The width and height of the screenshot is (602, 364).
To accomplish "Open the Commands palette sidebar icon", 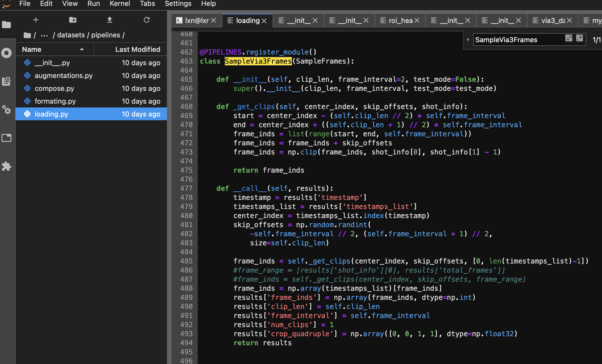I will [x=6, y=81].
